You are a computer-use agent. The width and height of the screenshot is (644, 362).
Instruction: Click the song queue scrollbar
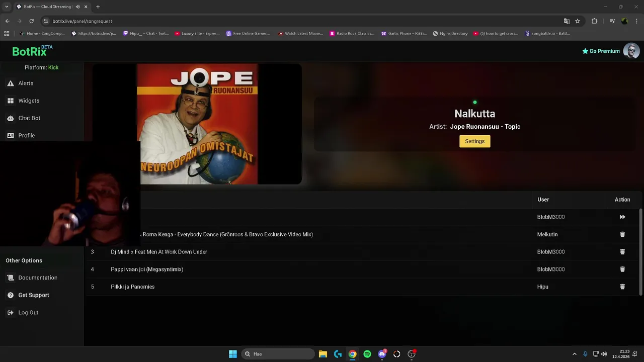tap(640, 251)
